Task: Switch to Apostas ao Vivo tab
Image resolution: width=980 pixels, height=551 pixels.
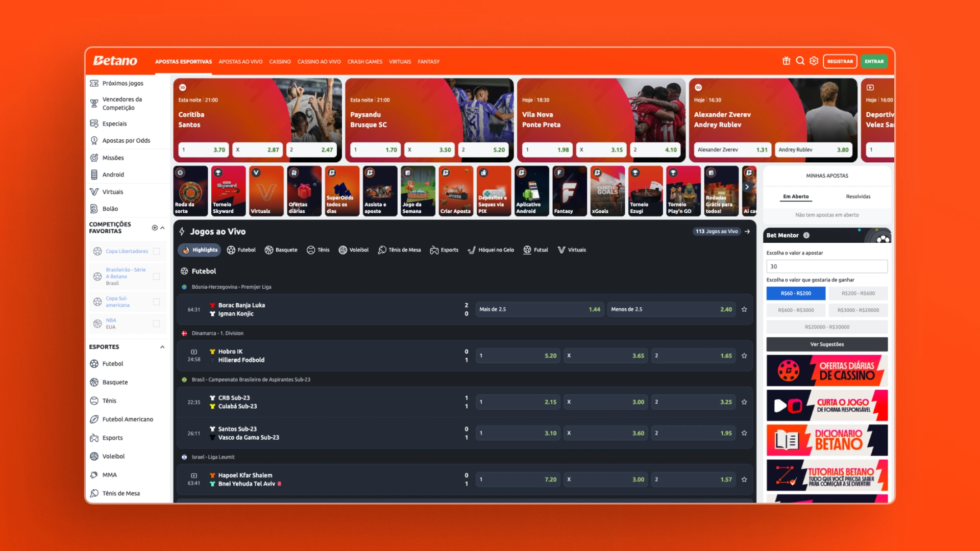Action: point(239,61)
